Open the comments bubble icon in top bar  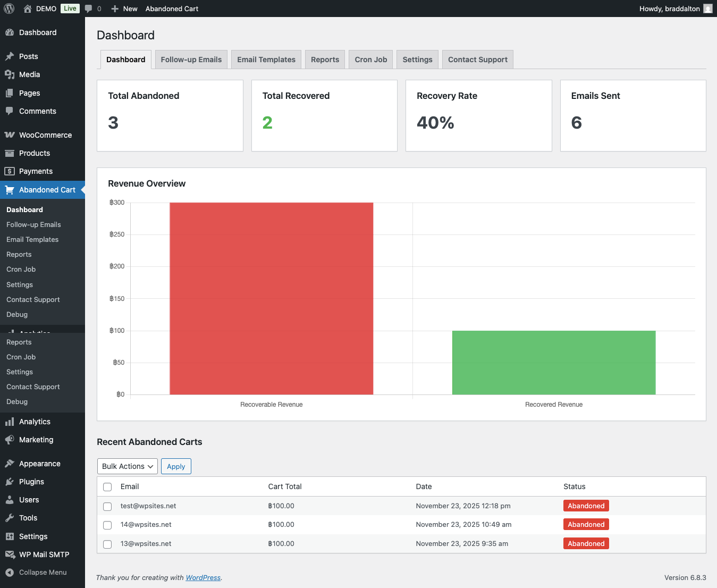click(89, 9)
